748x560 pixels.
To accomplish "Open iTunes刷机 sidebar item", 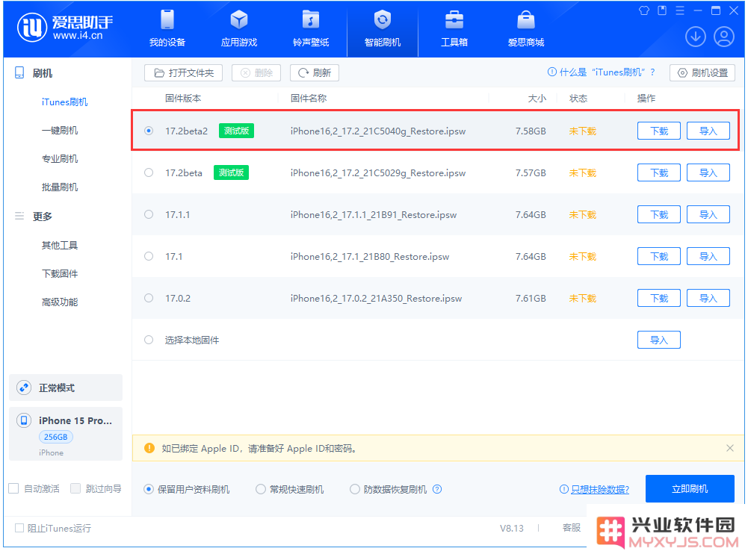I will pyautogui.click(x=64, y=102).
